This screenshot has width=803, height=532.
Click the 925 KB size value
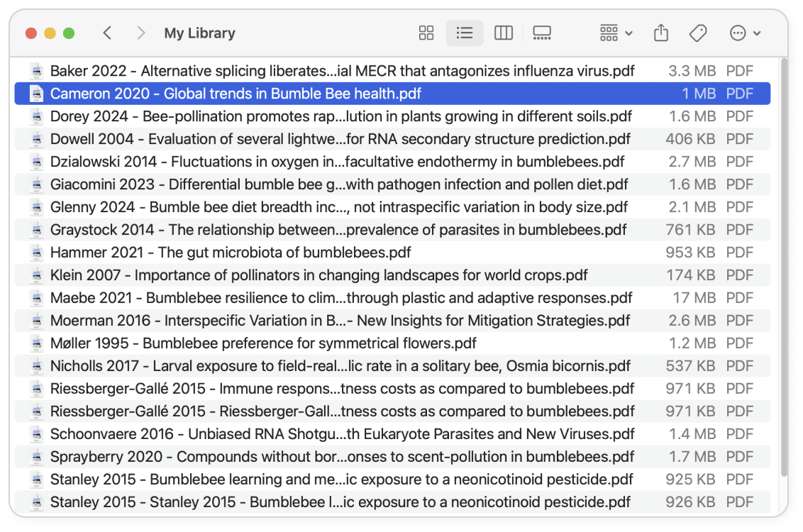(690, 480)
